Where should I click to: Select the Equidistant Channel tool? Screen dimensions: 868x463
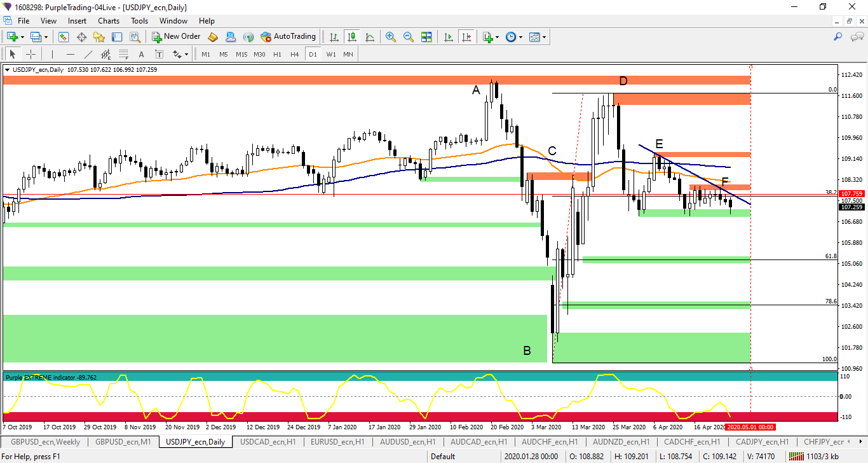click(105, 54)
